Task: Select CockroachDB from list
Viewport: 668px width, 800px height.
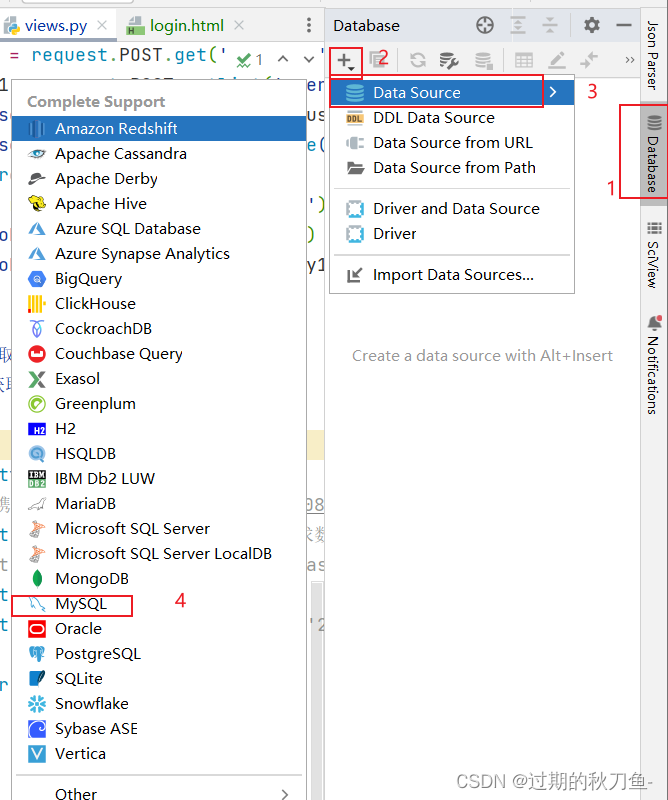Action: pos(159,329)
